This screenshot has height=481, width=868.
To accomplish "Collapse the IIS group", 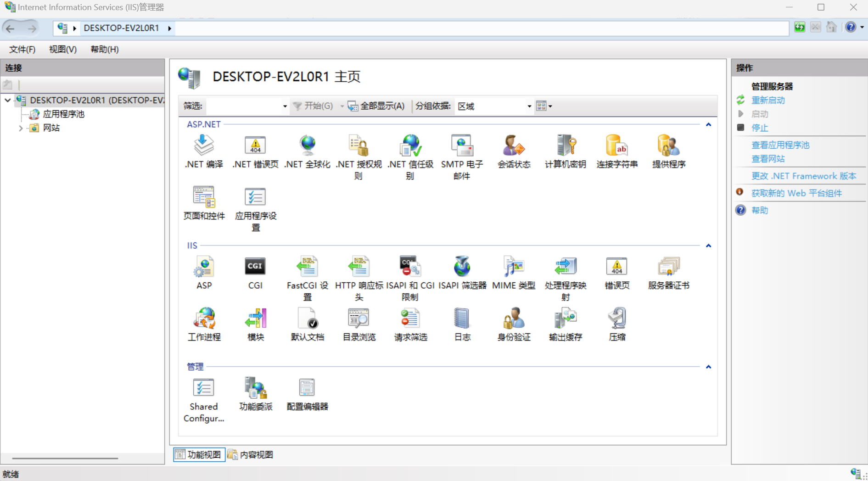I will [708, 246].
